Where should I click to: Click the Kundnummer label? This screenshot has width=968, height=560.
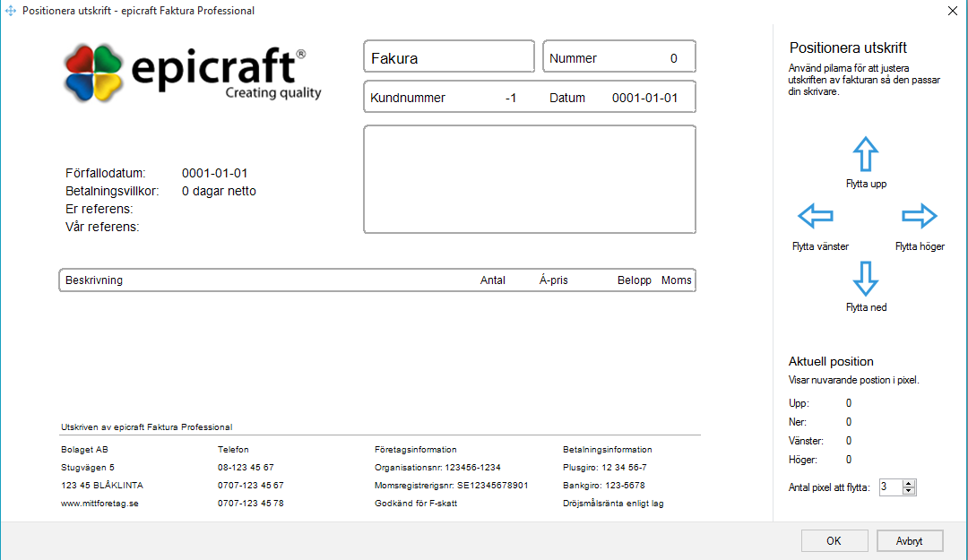[408, 98]
